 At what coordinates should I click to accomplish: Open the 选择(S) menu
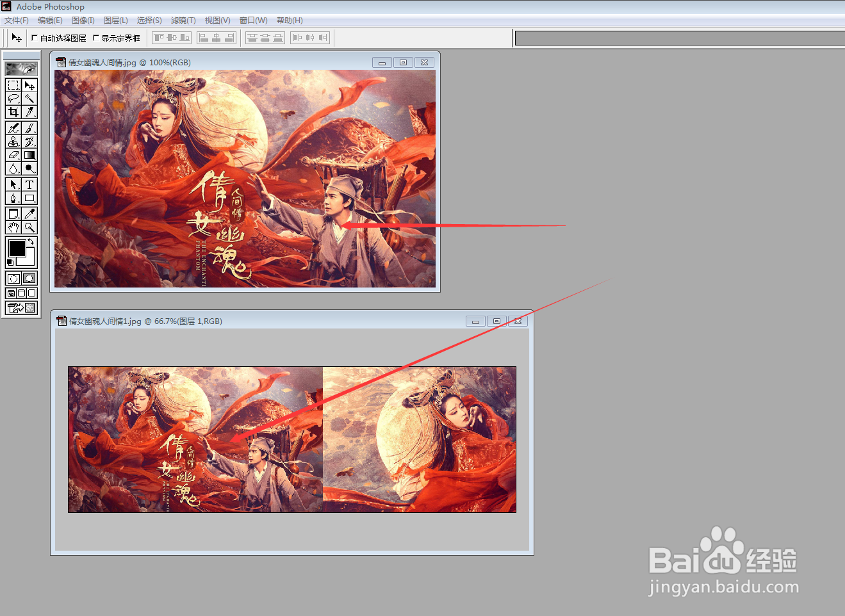(x=149, y=20)
